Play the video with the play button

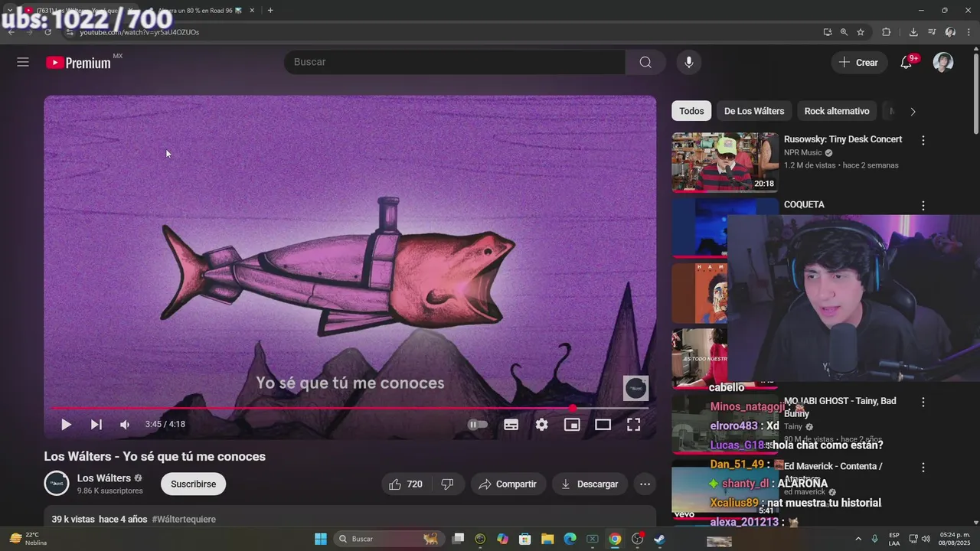tap(66, 424)
